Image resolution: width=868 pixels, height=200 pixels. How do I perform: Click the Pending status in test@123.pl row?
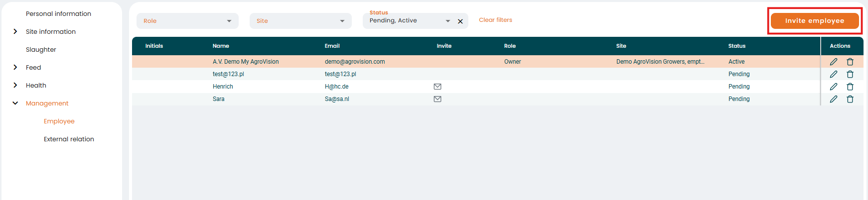point(739,74)
